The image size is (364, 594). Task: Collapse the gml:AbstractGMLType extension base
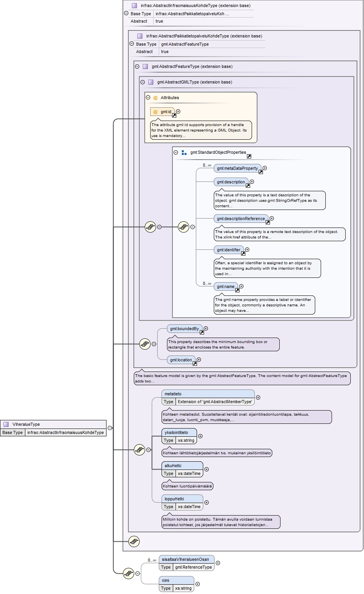coord(143,82)
